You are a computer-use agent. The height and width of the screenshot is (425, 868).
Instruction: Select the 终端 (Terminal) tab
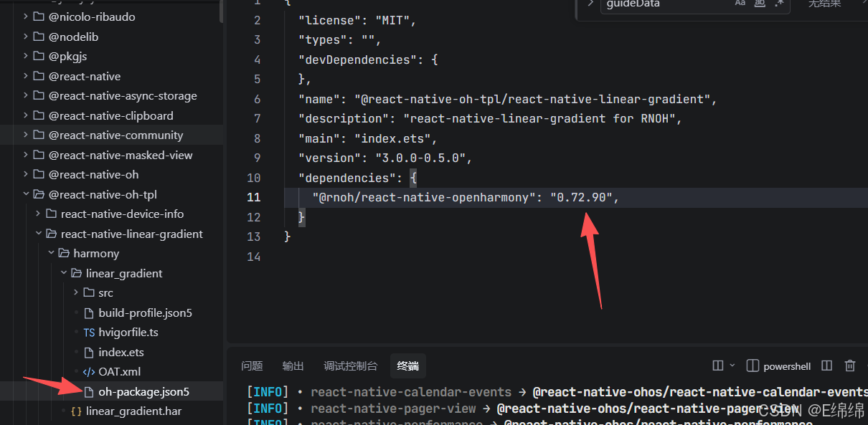point(407,366)
